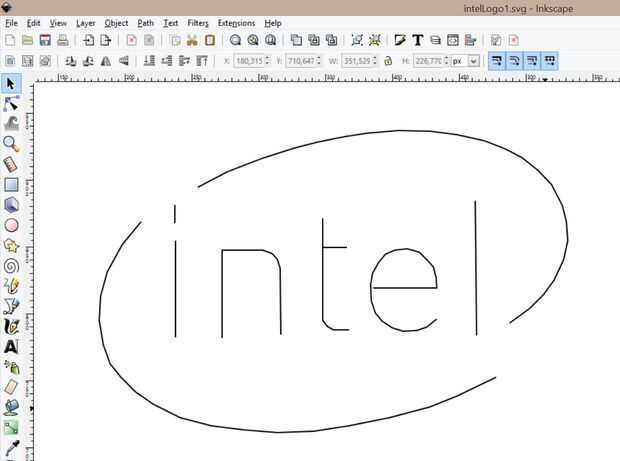Toggle scale stroke width option
The width and height of the screenshot is (620, 461).
coord(497,61)
